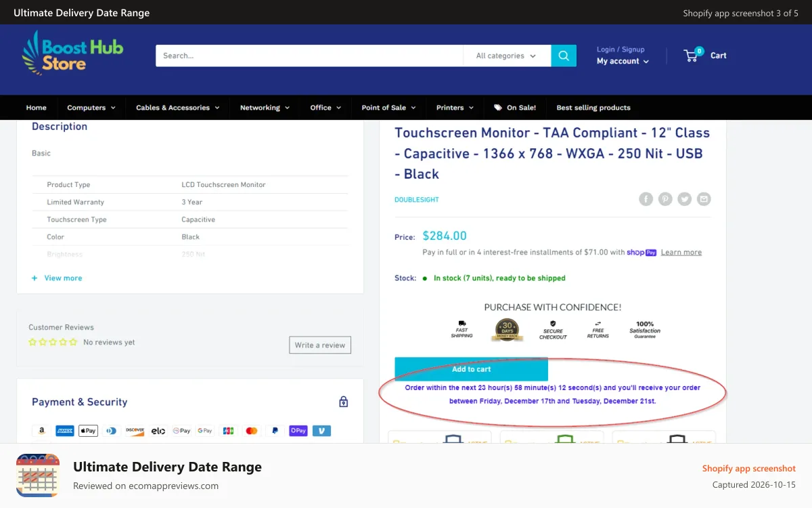Share product on Facebook
Screen dimensions: 812x508
(646, 199)
